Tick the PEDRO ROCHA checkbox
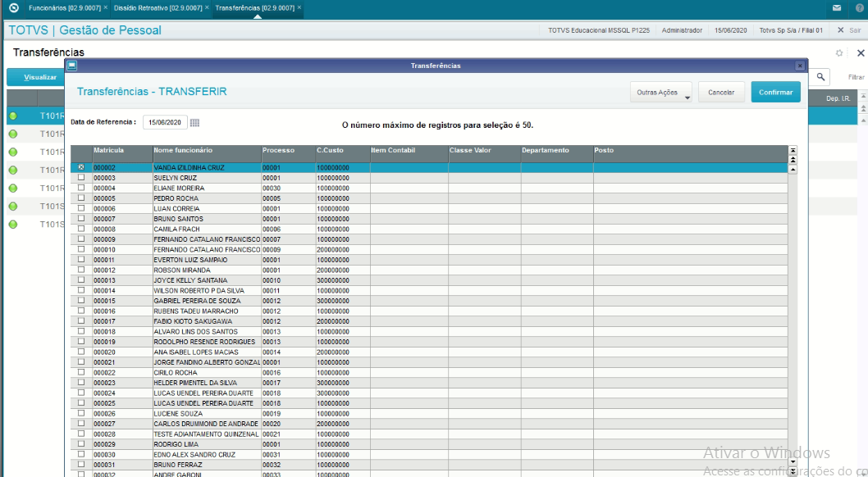 tap(81, 198)
